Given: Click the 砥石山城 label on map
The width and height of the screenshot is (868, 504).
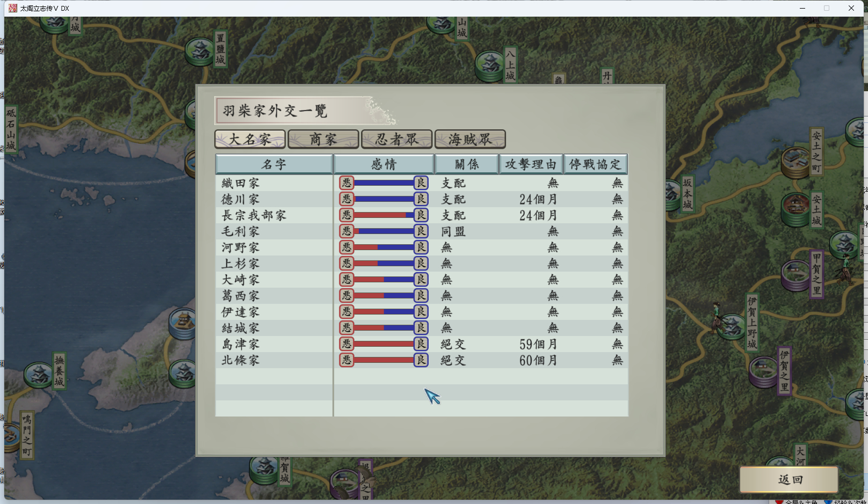Looking at the screenshot, I should click(x=11, y=129).
